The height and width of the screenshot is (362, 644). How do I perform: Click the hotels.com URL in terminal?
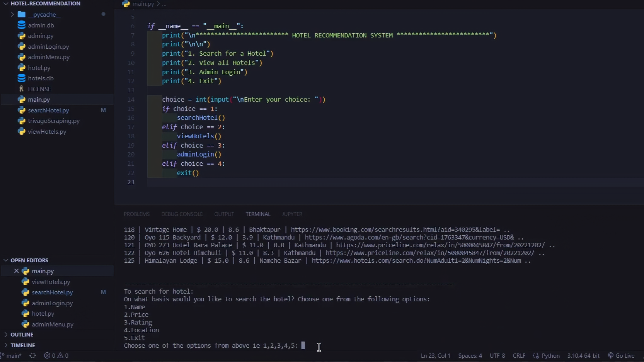coord(416,260)
